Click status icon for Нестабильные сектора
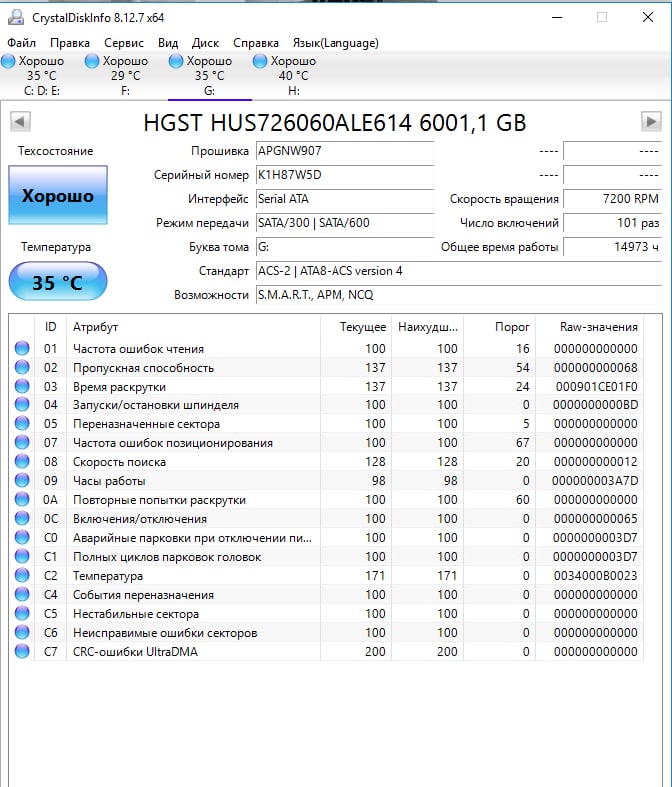The height and width of the screenshot is (787, 672). click(22, 613)
